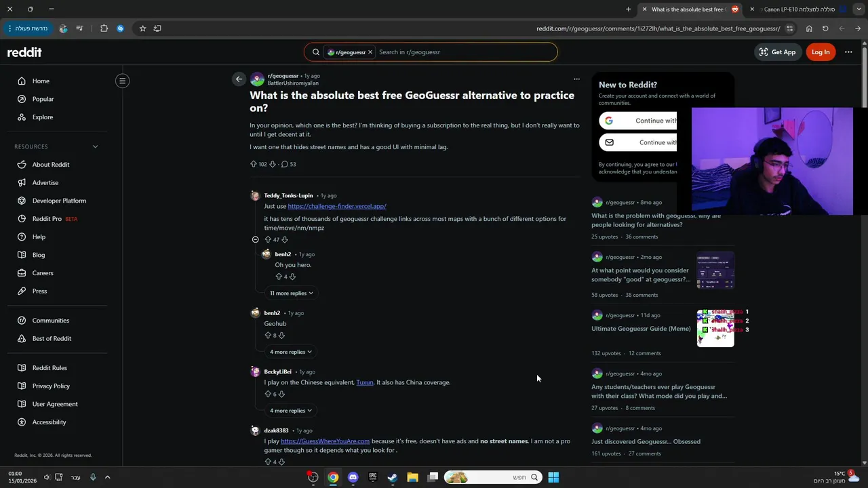The height and width of the screenshot is (488, 868).
Task: Open the GuessWhereYouAre.com link
Action: point(325,441)
